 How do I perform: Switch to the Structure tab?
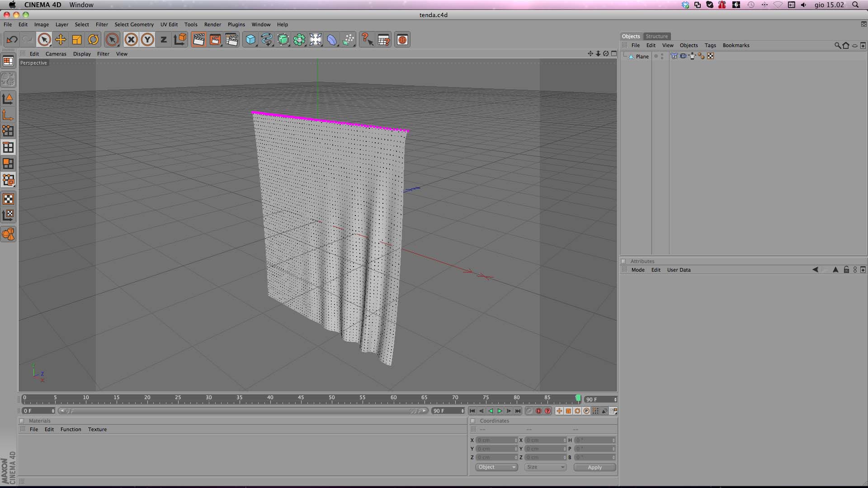(656, 36)
